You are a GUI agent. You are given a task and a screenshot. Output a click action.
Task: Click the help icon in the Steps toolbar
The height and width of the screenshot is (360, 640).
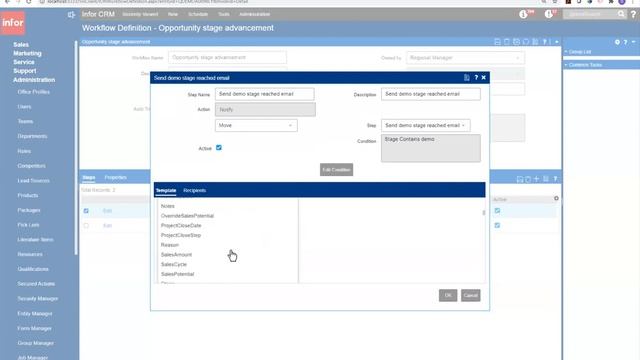555,179
